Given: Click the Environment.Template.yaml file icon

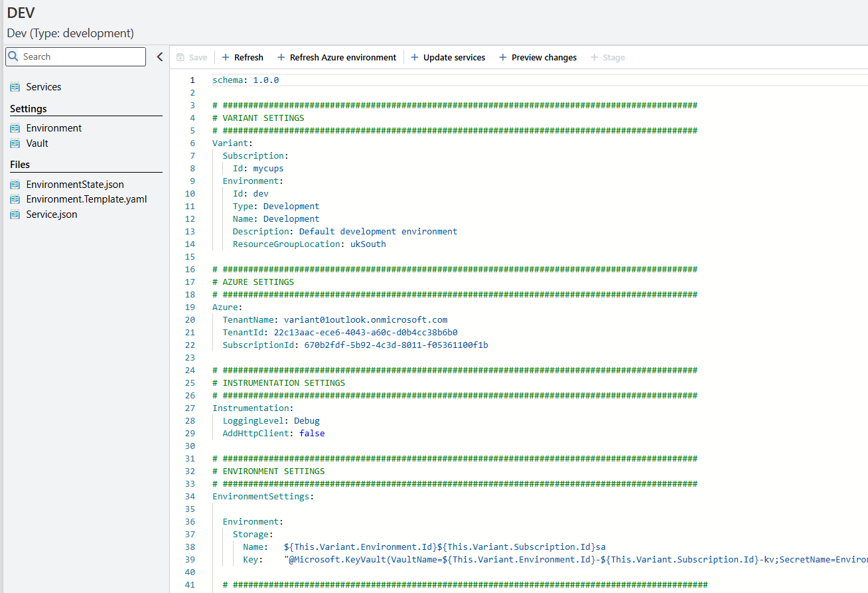Looking at the screenshot, I should (x=15, y=199).
